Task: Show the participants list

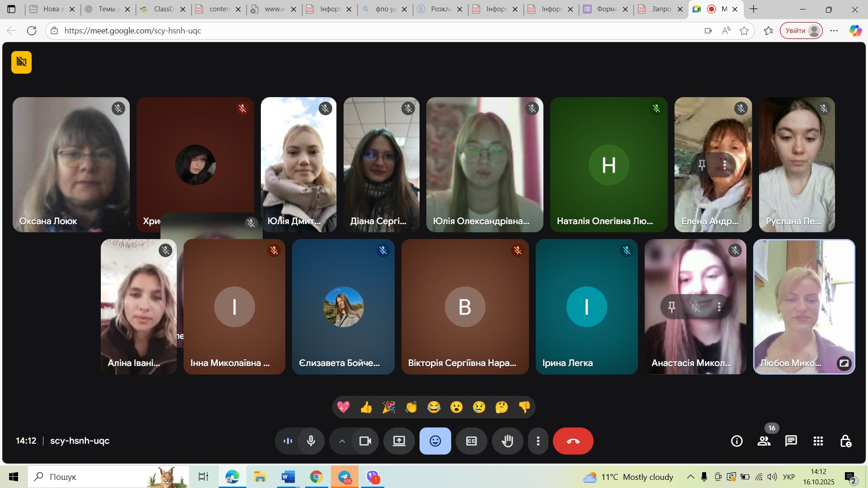Action: tap(764, 441)
